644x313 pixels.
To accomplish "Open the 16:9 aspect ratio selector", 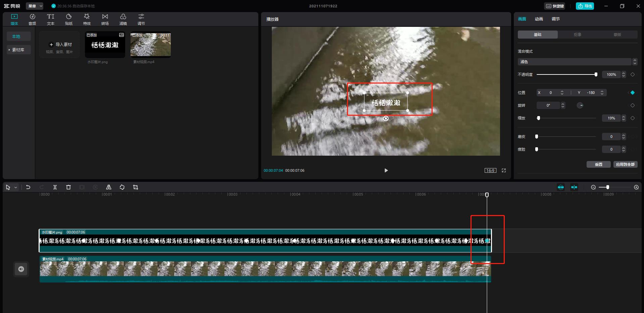I will [x=490, y=170].
